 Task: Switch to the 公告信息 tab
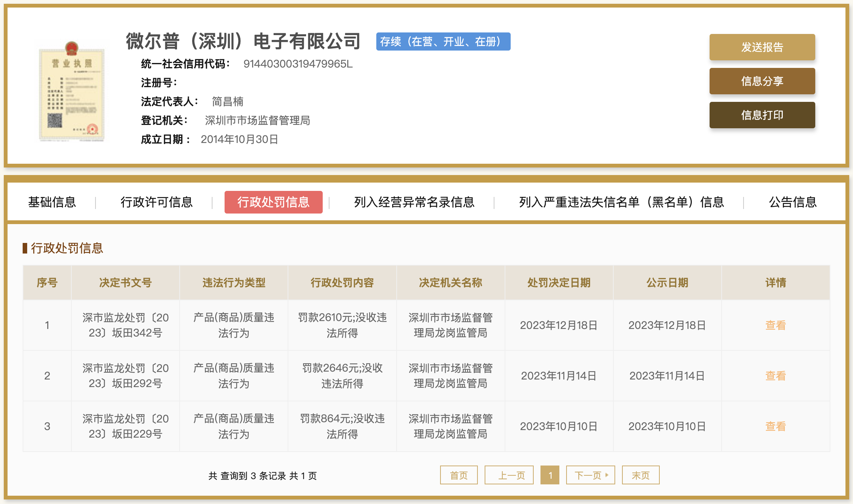[793, 202]
